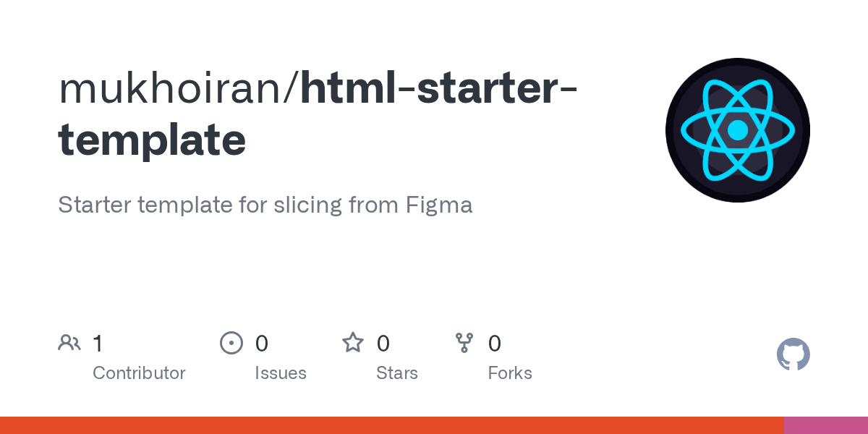The width and height of the screenshot is (868, 434).
Task: Open the GitHub Octocat logo
Action: (x=793, y=354)
